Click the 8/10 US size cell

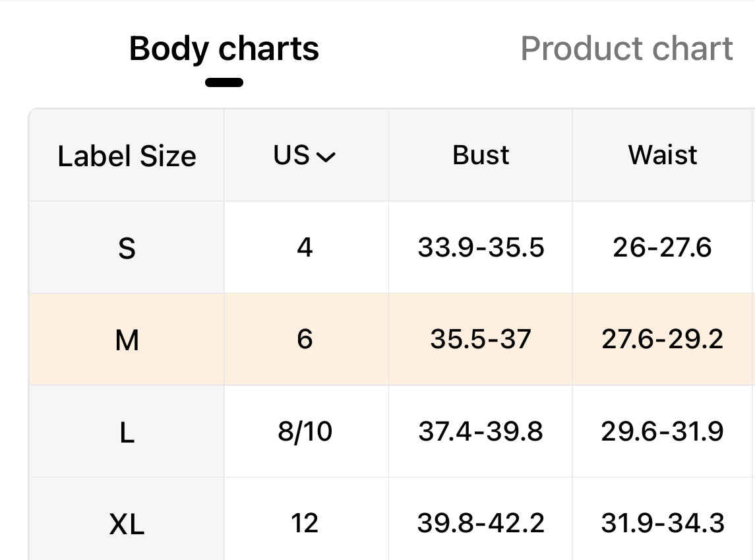[x=305, y=432]
